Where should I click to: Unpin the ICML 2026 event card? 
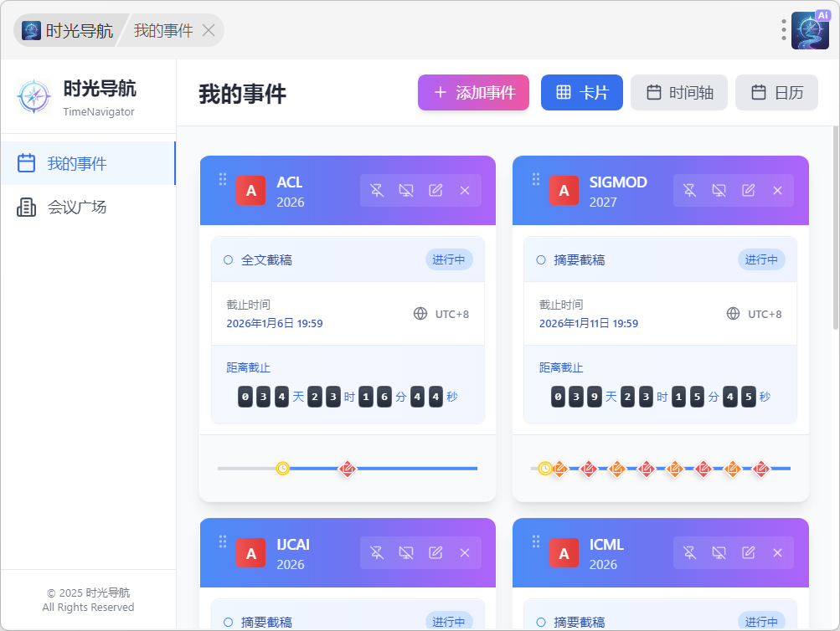690,553
